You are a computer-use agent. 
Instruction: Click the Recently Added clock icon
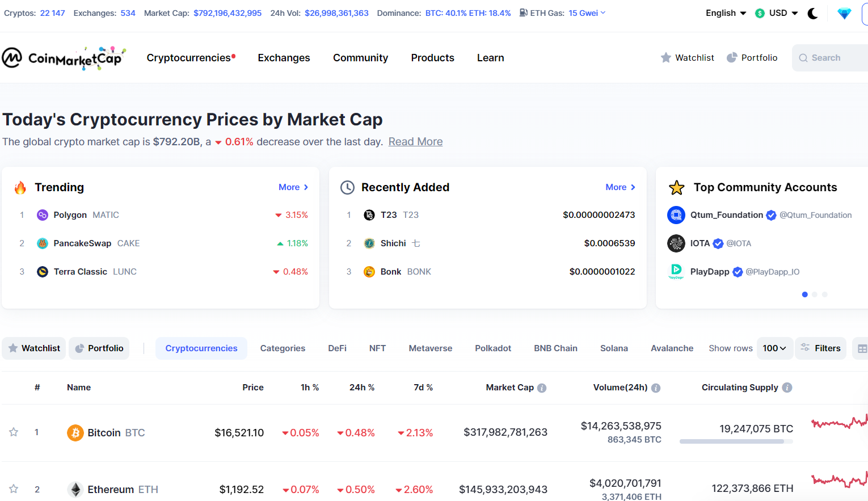click(x=347, y=188)
